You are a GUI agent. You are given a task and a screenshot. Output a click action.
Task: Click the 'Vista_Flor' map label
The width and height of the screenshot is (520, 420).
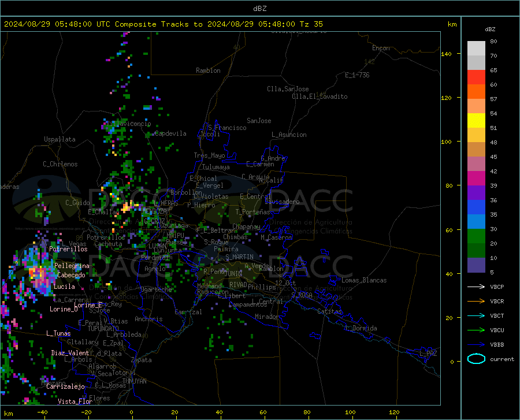75,402
